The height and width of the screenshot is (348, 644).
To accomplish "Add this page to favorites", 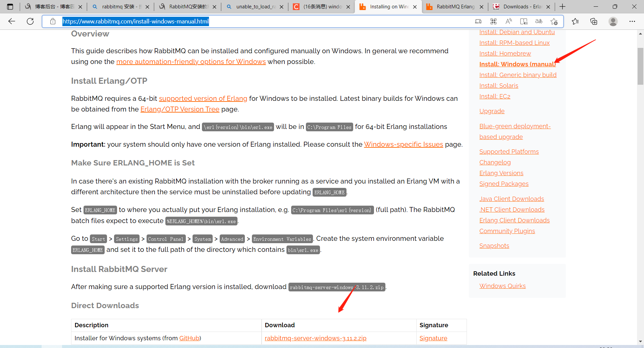I will point(554,21).
